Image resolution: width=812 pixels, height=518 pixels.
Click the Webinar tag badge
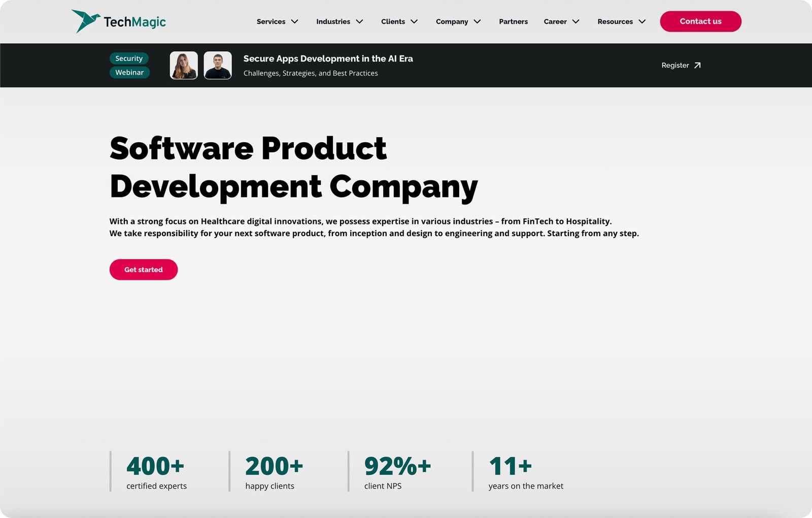pyautogui.click(x=129, y=73)
